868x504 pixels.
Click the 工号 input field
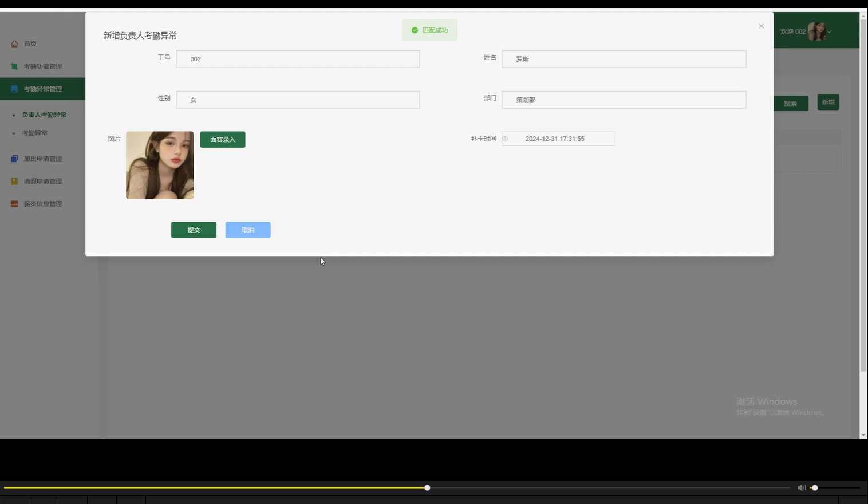pos(298,59)
